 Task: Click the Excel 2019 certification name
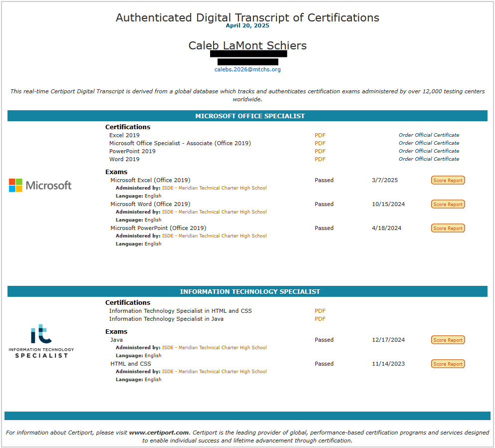(124, 135)
